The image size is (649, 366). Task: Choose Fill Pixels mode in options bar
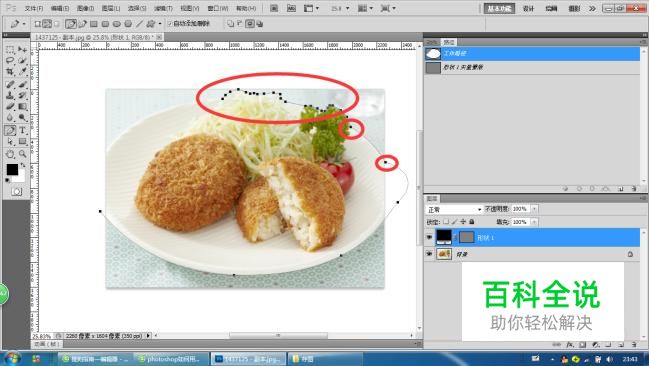tap(57, 24)
